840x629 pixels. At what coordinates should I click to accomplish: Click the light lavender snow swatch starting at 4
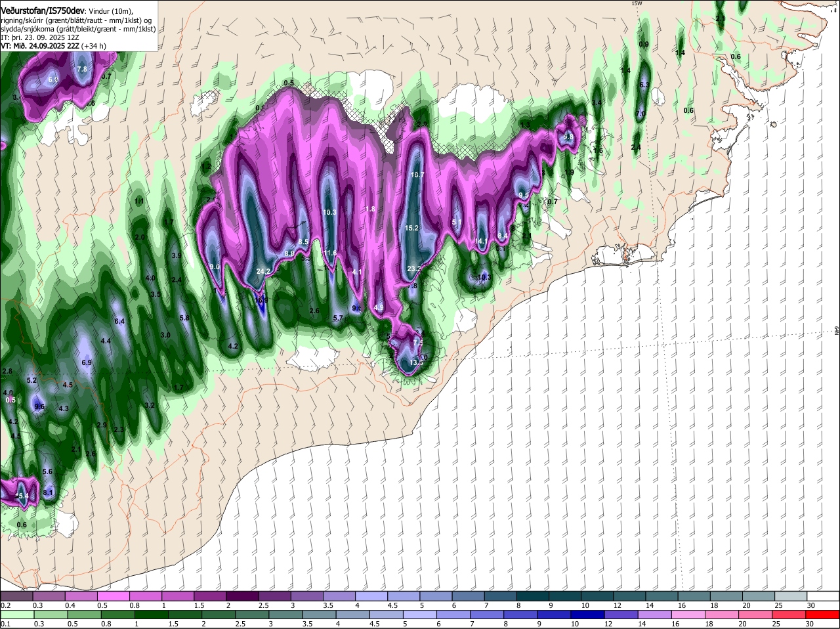point(371,596)
